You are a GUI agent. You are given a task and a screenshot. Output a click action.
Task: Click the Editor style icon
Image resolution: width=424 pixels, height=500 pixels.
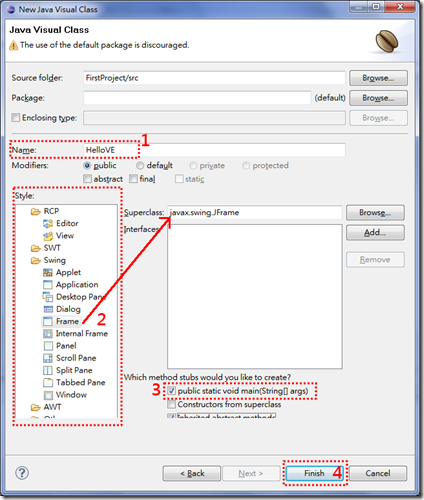pyautogui.click(x=48, y=224)
